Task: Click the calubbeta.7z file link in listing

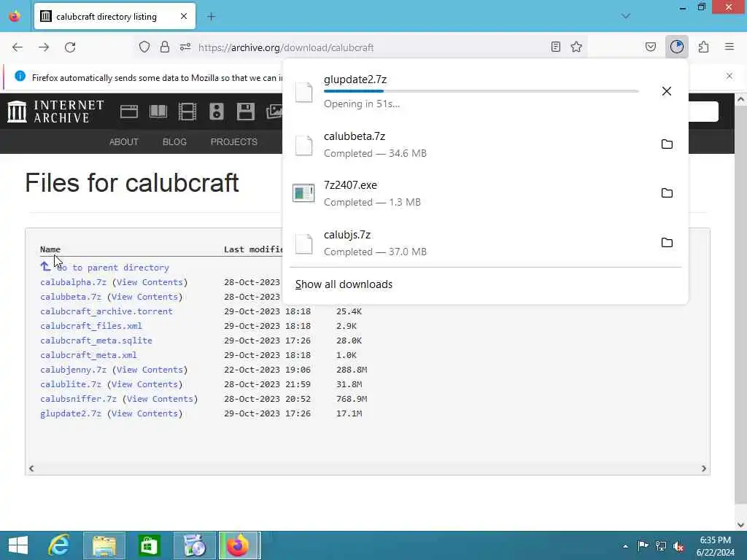Action: pos(71,297)
